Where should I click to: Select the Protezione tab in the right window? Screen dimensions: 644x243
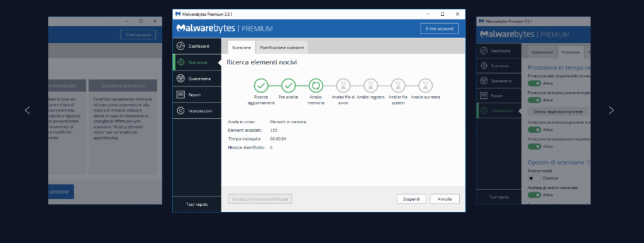point(570,52)
